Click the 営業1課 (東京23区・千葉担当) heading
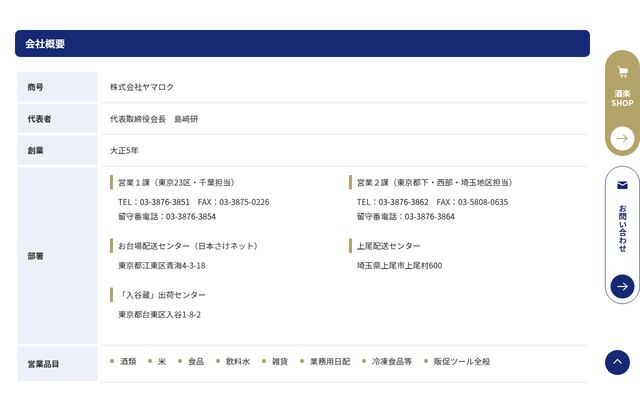Screen dimensions: 640x400 176,182
